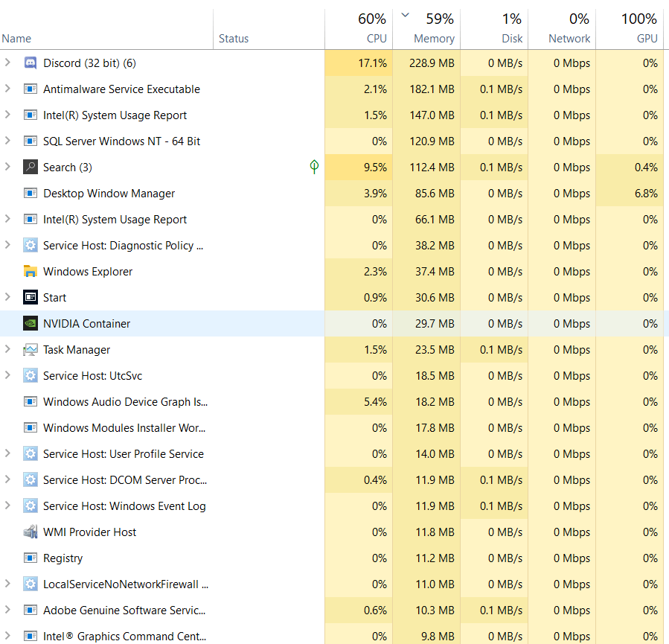Screen dimensions: 669x644
Task: Select the NVIDIA Container process name
Action: tap(86, 324)
